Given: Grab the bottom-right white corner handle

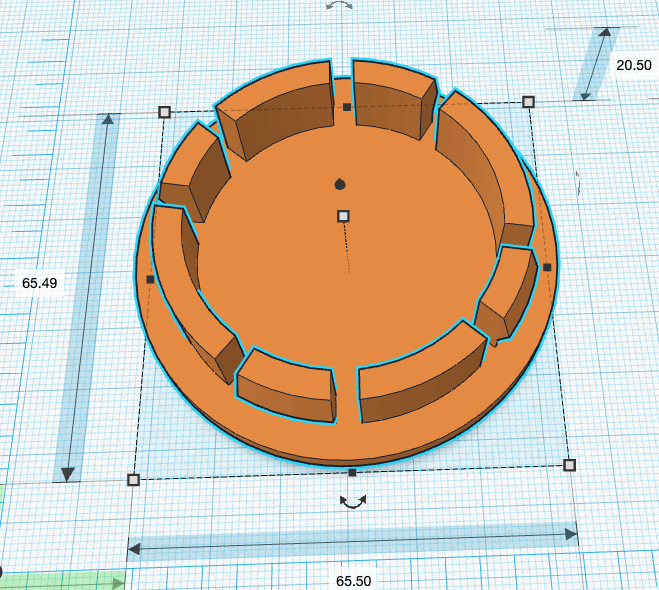Looking at the screenshot, I should 569,465.
